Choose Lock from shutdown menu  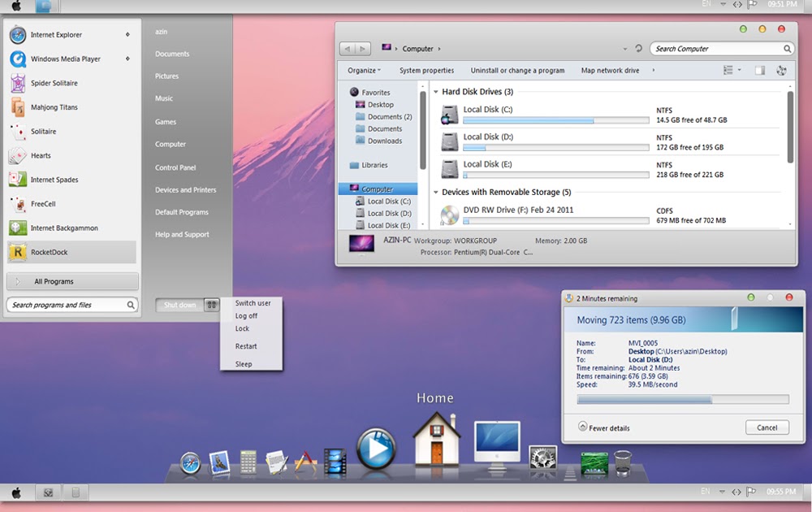pos(242,328)
